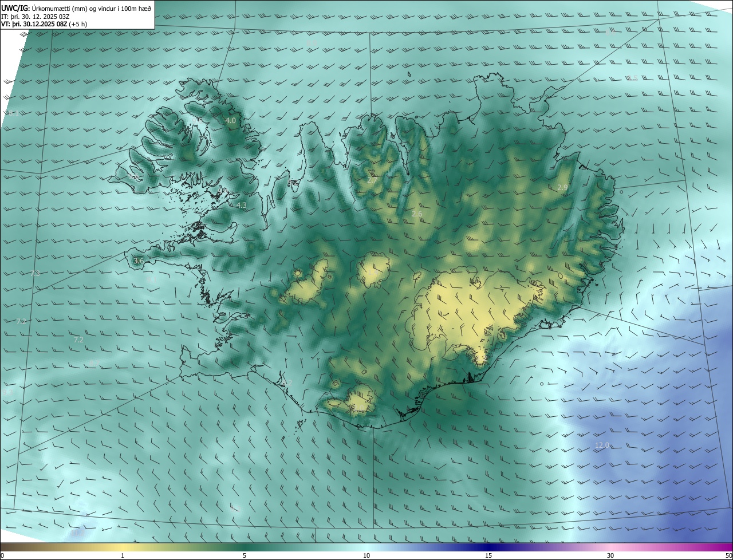Click the 12.0 value over the southeast ocean
Image resolution: width=733 pixels, height=560 pixels.
pos(602,445)
